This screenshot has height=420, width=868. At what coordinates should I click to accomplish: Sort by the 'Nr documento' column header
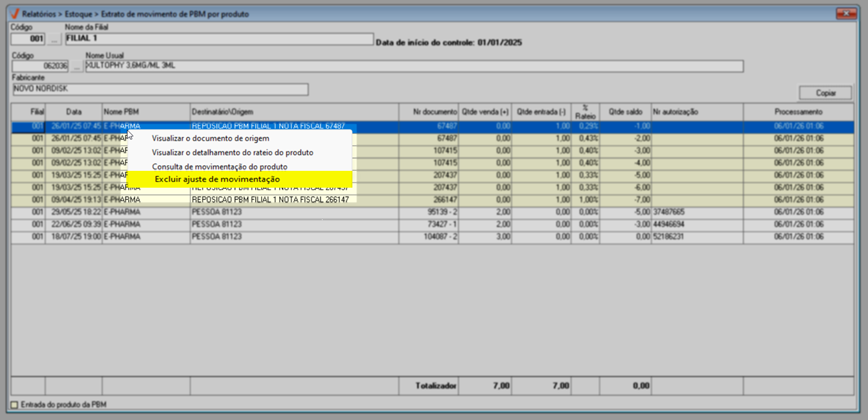point(428,112)
